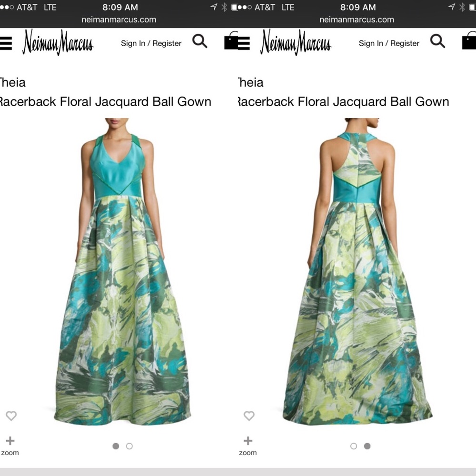476x476 pixels.
Task: Click the plus zoom icon under back-view gown
Action: [248, 441]
